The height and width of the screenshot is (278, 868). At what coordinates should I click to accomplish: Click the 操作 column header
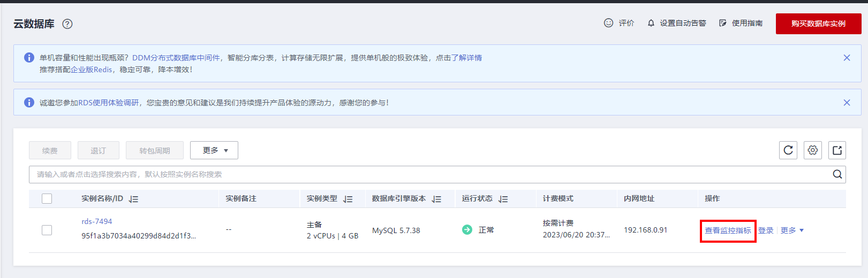[712, 198]
